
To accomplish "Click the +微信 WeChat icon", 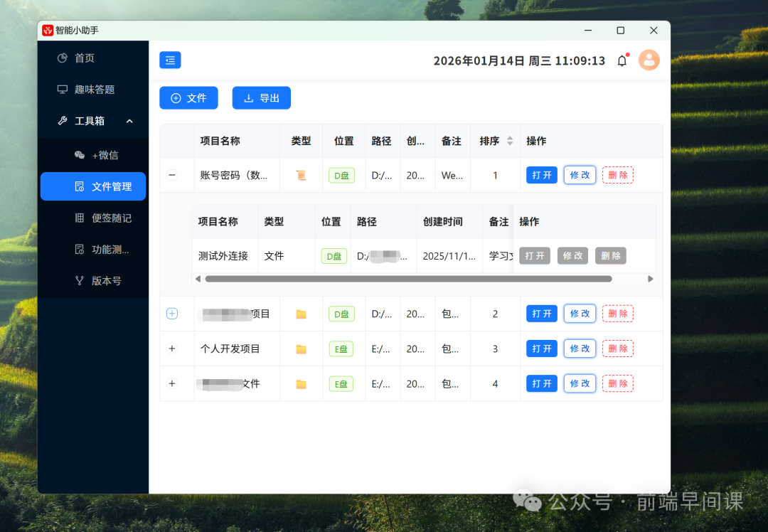I will click(80, 155).
